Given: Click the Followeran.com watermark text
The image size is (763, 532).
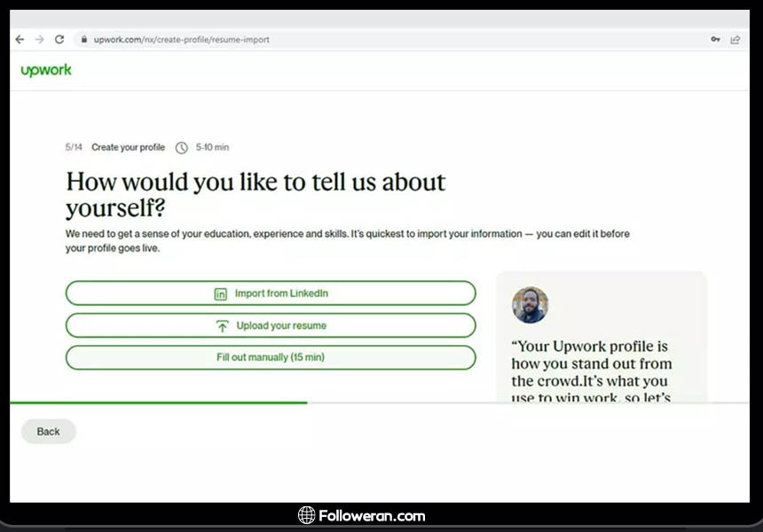Looking at the screenshot, I should click(373, 515).
